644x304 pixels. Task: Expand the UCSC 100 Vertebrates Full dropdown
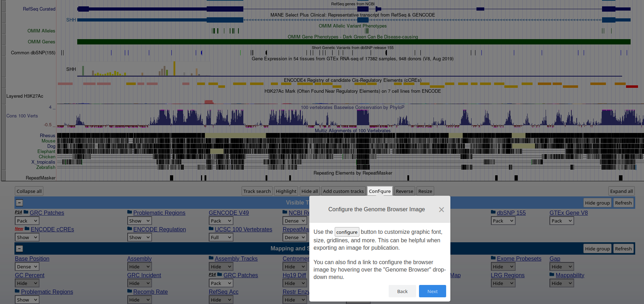[x=221, y=237]
